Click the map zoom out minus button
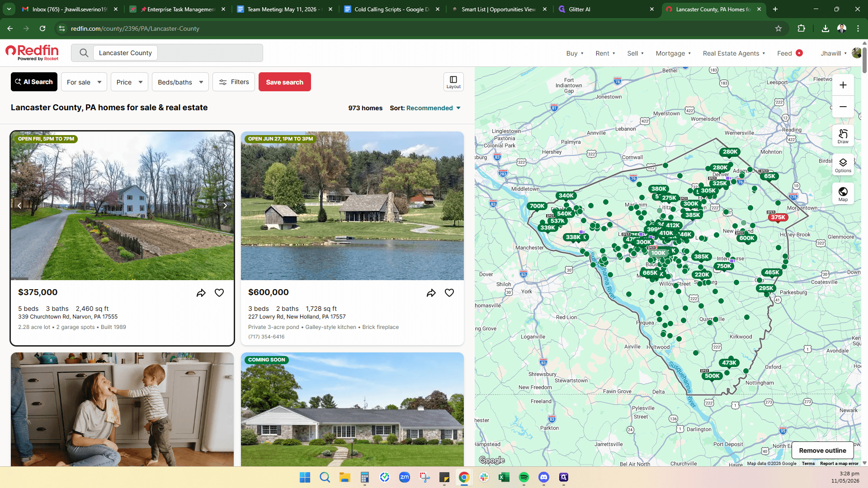The height and width of the screenshot is (488, 868). pos(843,107)
